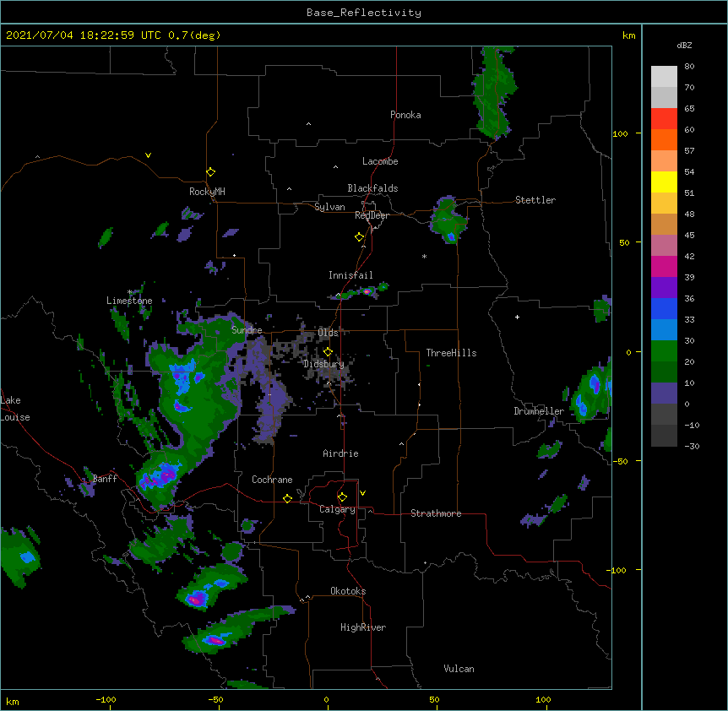Click the Banff label
This screenshot has width=728, height=711.
[x=105, y=479]
